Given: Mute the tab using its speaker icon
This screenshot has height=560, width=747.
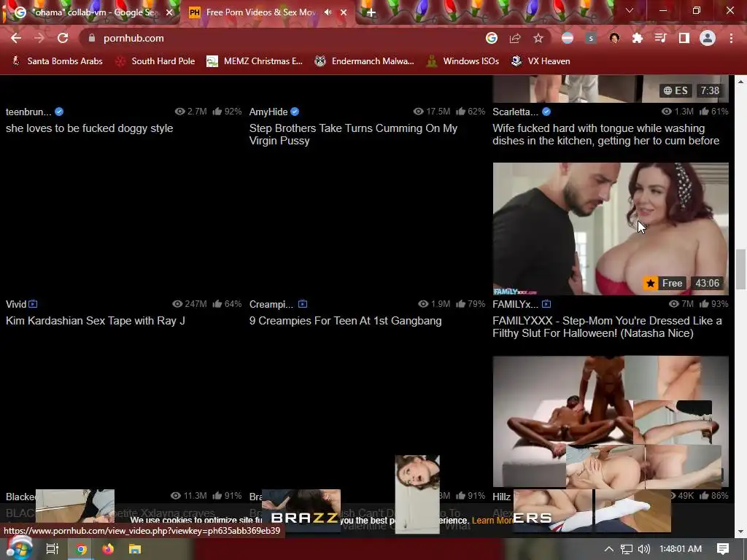Looking at the screenshot, I should point(328,12).
